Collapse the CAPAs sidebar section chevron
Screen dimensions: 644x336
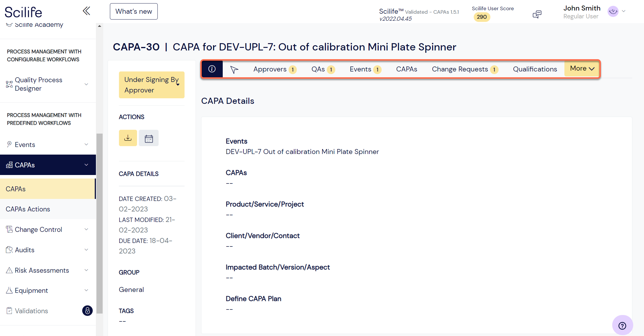click(86, 165)
